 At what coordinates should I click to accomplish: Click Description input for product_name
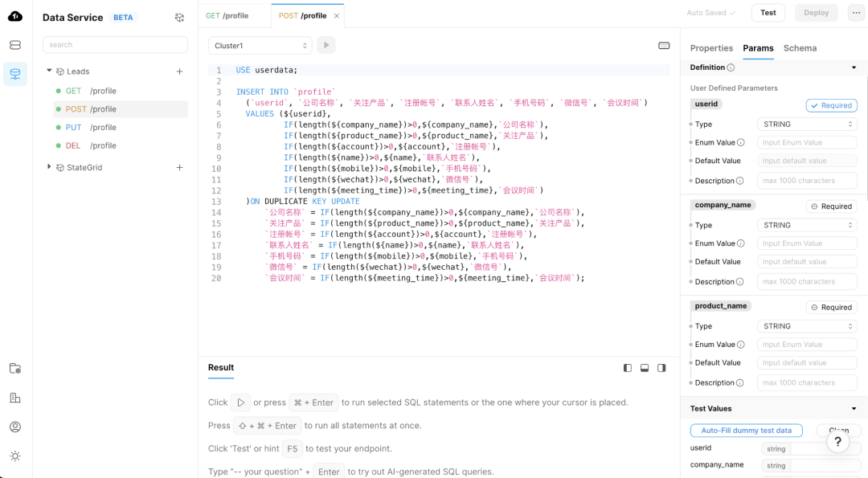(x=807, y=383)
